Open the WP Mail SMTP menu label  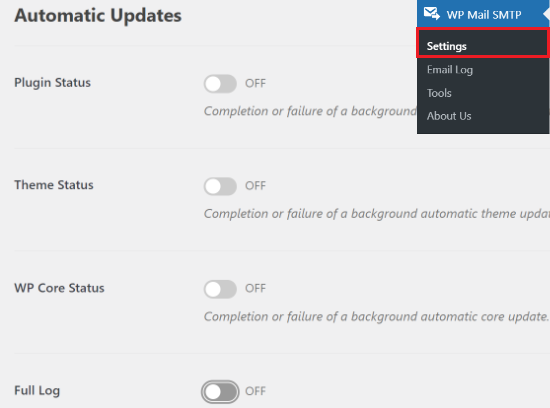(x=484, y=15)
